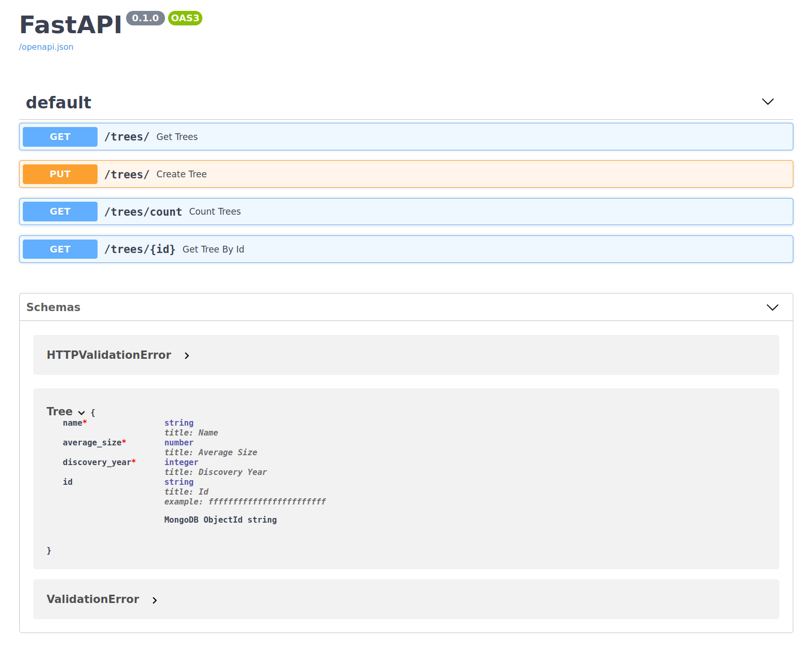Image resolution: width=812 pixels, height=645 pixels.
Task: Click the GET badge for /trees/{id}
Action: point(60,249)
